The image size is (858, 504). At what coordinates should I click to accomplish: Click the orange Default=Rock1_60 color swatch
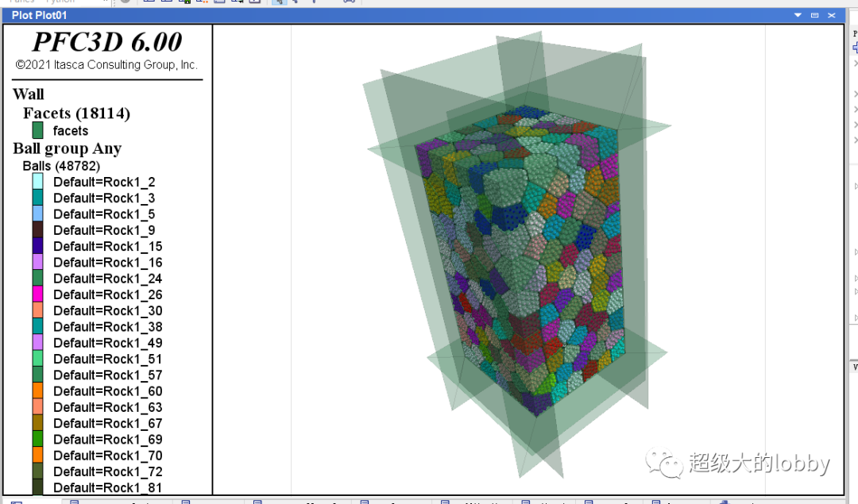pyautogui.click(x=38, y=391)
